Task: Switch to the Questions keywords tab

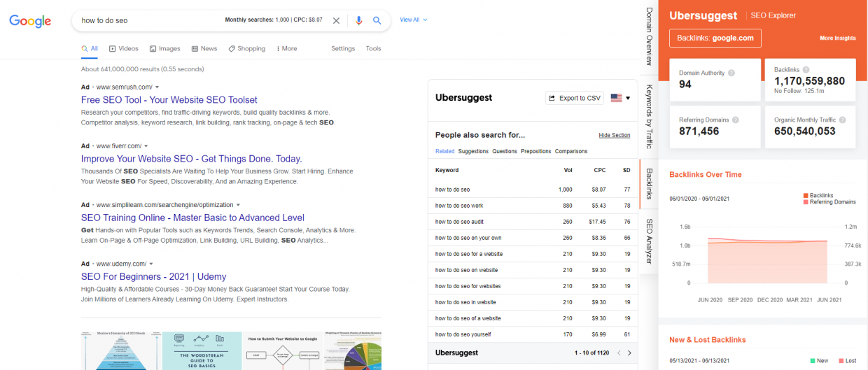Action: (x=505, y=151)
